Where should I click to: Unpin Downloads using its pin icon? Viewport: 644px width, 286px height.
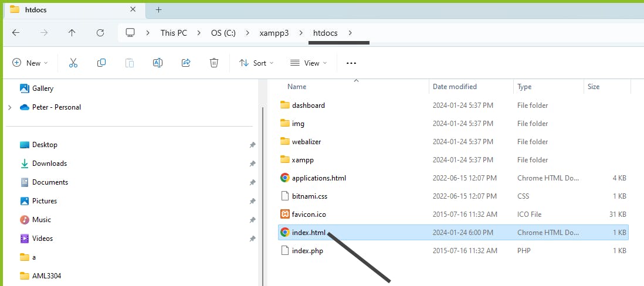coord(253,164)
